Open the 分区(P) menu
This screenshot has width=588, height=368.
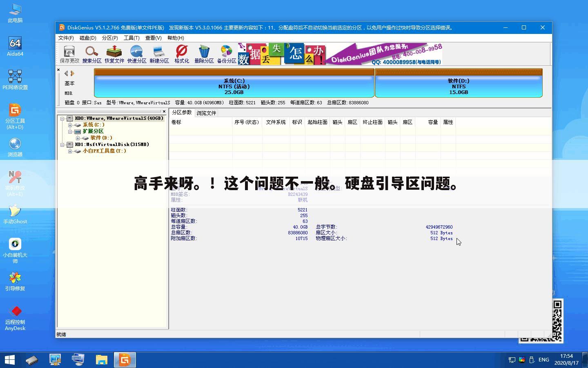pyautogui.click(x=110, y=38)
